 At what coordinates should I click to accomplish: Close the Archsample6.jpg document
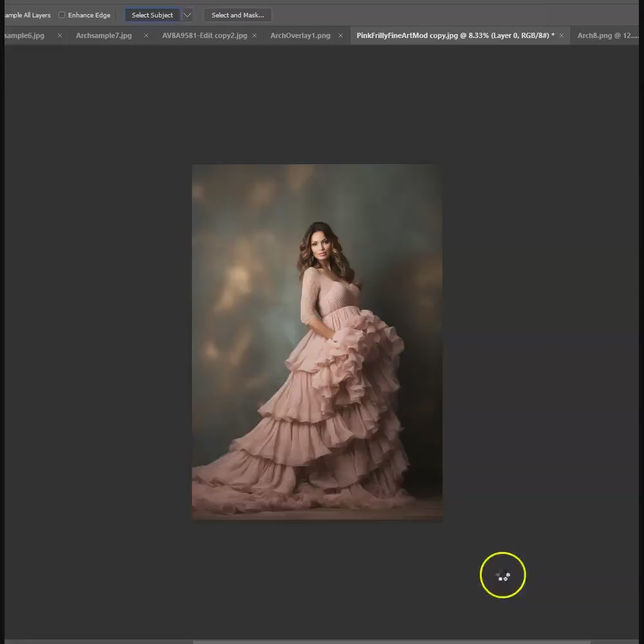point(59,35)
